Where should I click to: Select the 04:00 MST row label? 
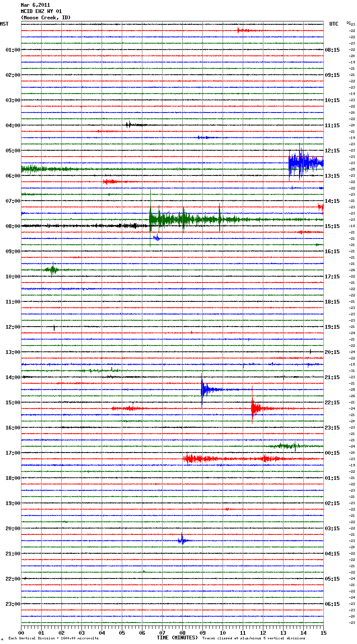click(13, 126)
